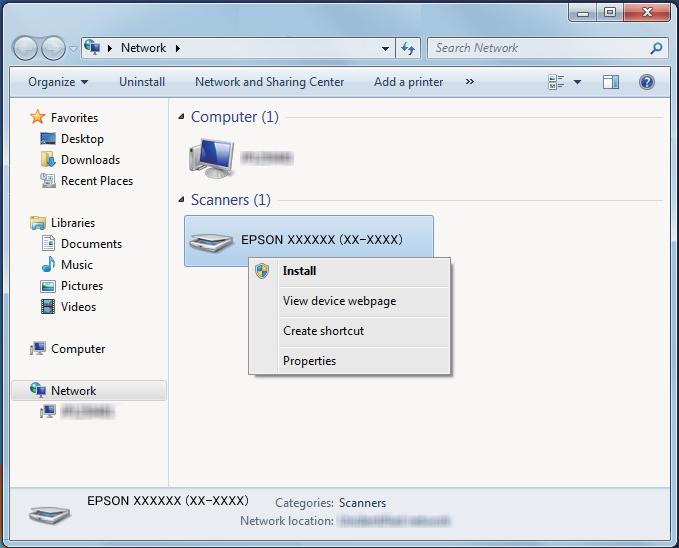679x548 pixels.
Task: Open the Organize menu
Action: point(58,82)
